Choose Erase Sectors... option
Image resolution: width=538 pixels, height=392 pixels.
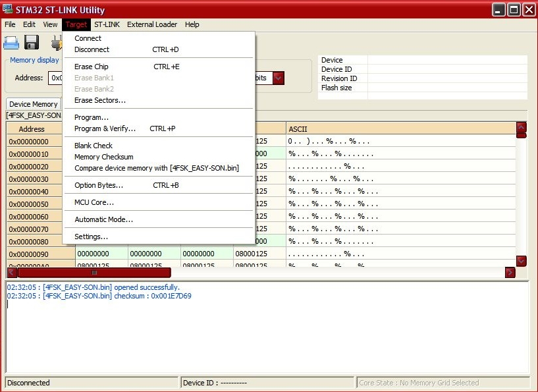coord(159,100)
